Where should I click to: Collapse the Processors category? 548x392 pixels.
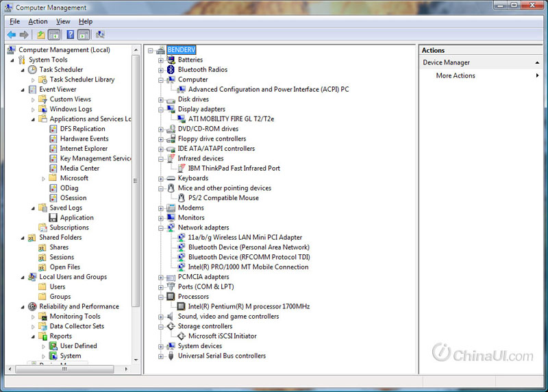click(x=161, y=297)
